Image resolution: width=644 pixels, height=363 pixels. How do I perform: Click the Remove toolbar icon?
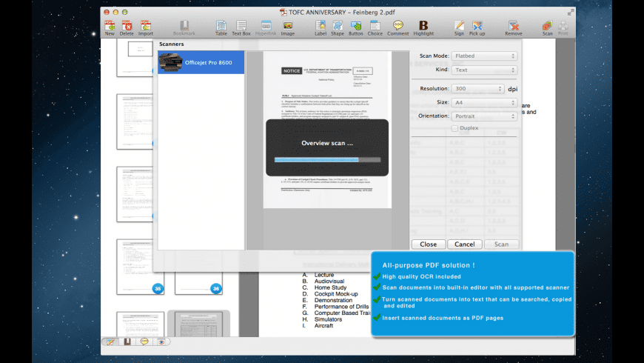click(x=514, y=28)
